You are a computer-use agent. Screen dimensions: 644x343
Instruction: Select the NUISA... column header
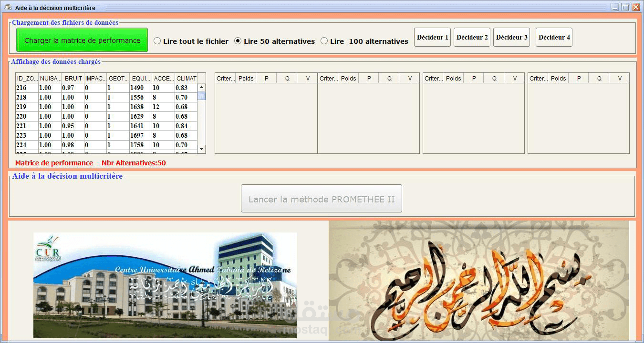point(50,78)
